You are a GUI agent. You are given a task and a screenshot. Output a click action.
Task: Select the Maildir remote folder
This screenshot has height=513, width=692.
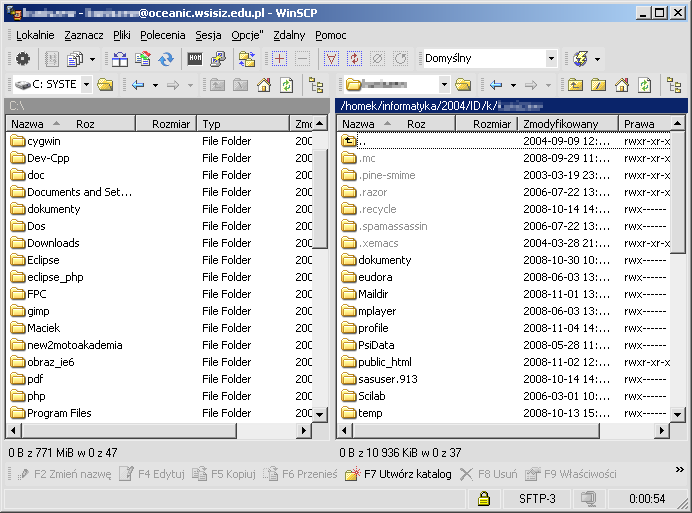365,294
